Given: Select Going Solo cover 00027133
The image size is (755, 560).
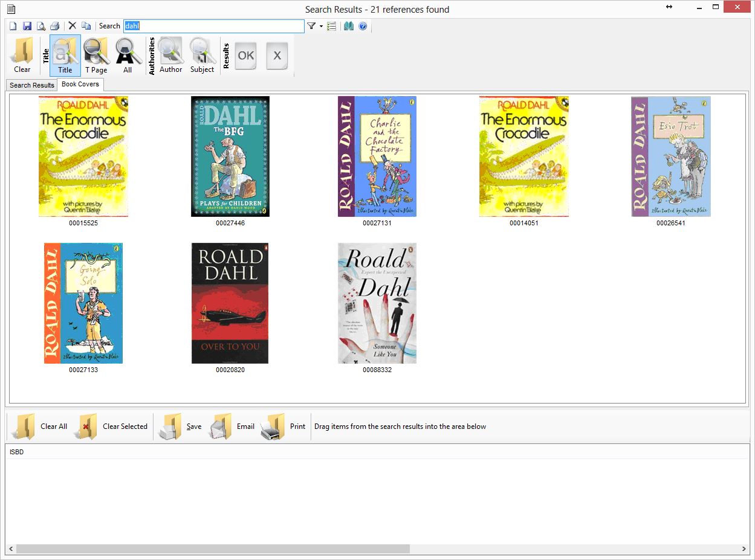Looking at the screenshot, I should pyautogui.click(x=83, y=303).
